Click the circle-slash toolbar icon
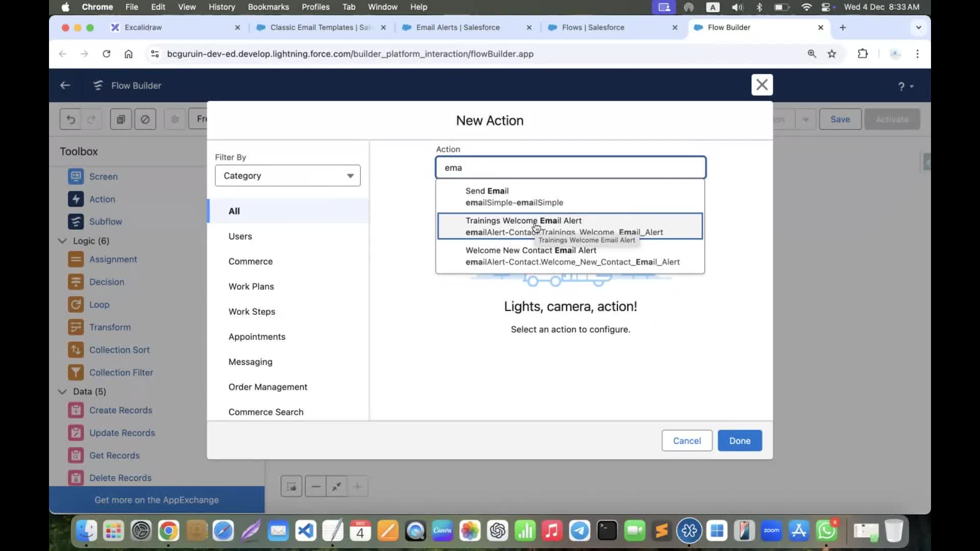This screenshot has width=980, height=551. pos(145,119)
